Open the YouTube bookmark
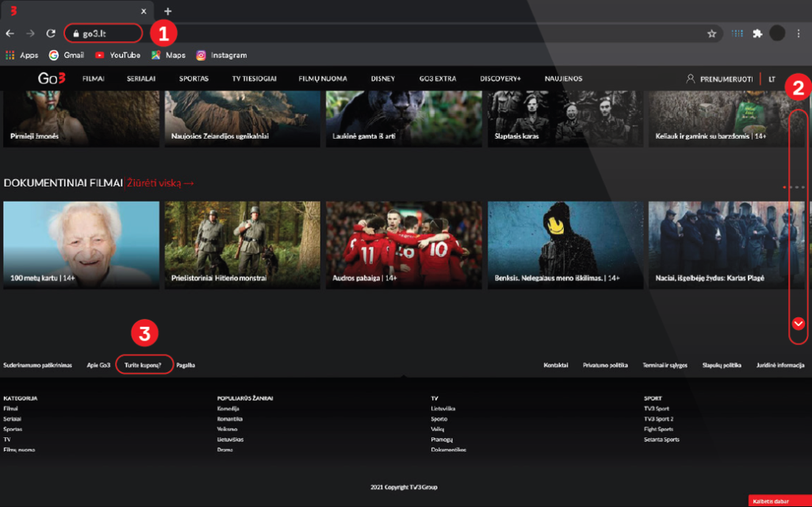 117,56
